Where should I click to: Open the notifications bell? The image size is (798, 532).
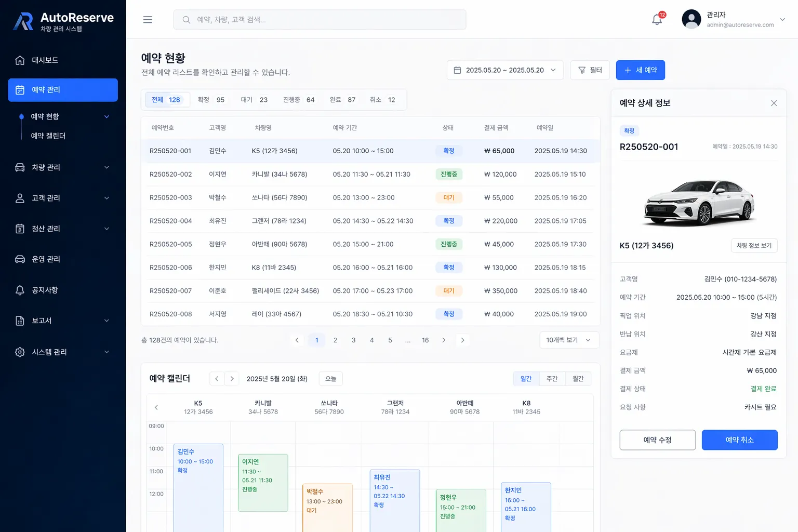[657, 19]
